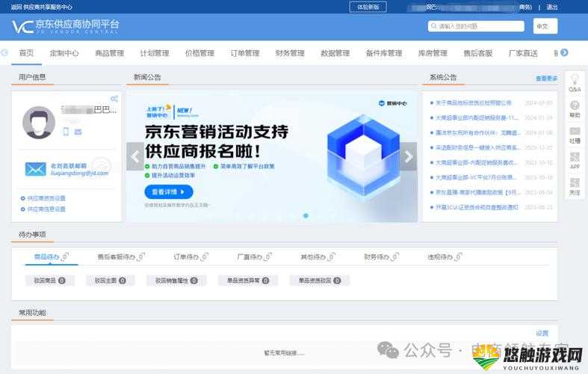Open the 商品管理 menu
The width and height of the screenshot is (588, 374).
[x=110, y=53]
